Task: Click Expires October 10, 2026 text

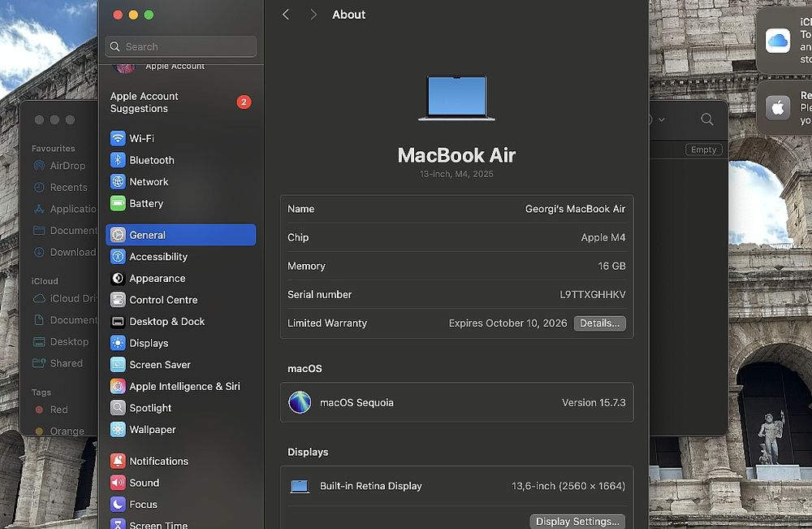Action: pyautogui.click(x=508, y=323)
